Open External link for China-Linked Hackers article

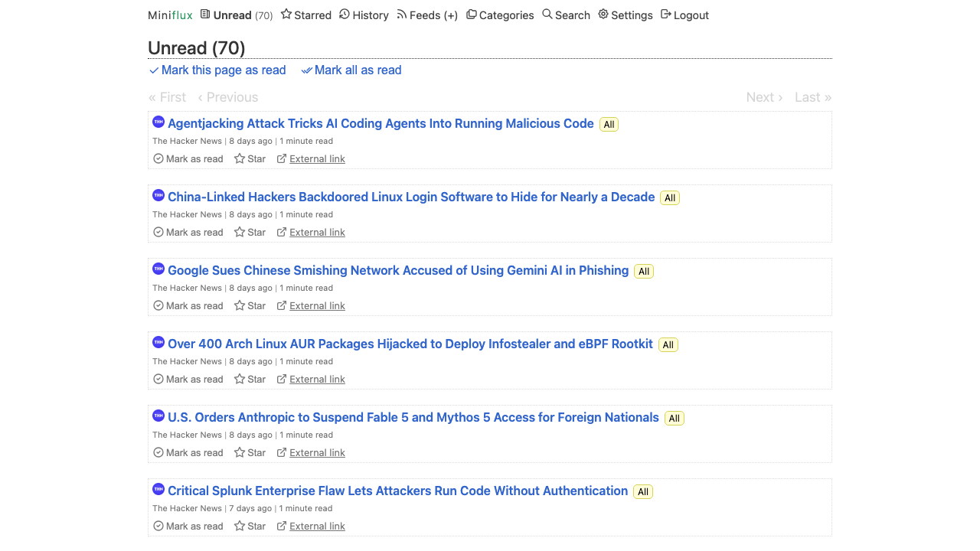pyautogui.click(x=312, y=233)
